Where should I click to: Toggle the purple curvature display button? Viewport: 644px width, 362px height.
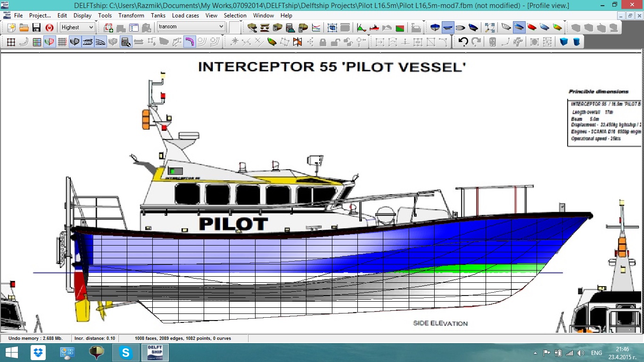(x=190, y=42)
